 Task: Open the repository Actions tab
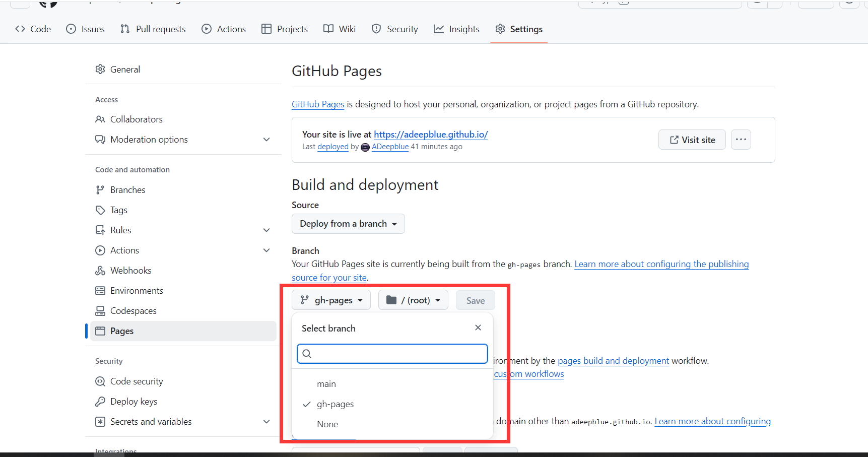pyautogui.click(x=224, y=29)
